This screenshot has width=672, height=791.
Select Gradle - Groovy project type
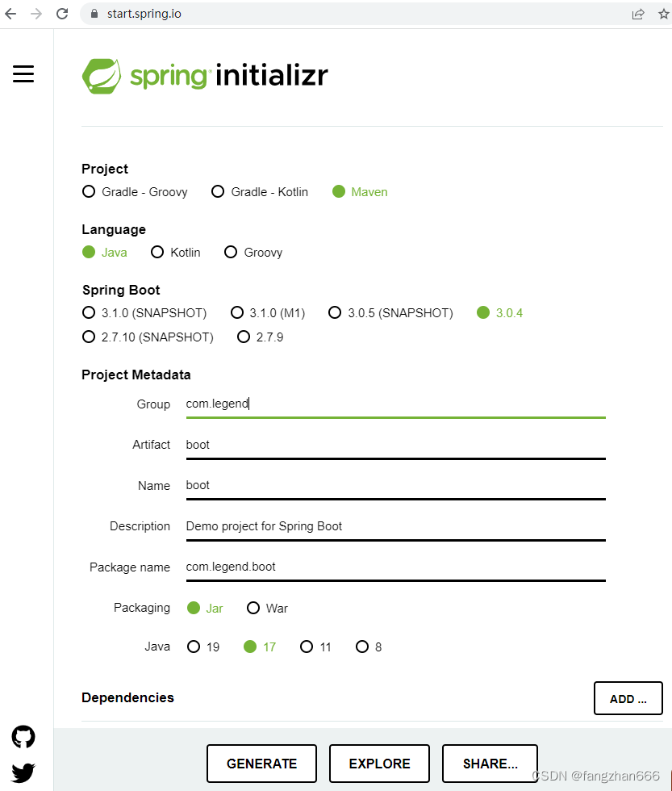tap(135, 192)
